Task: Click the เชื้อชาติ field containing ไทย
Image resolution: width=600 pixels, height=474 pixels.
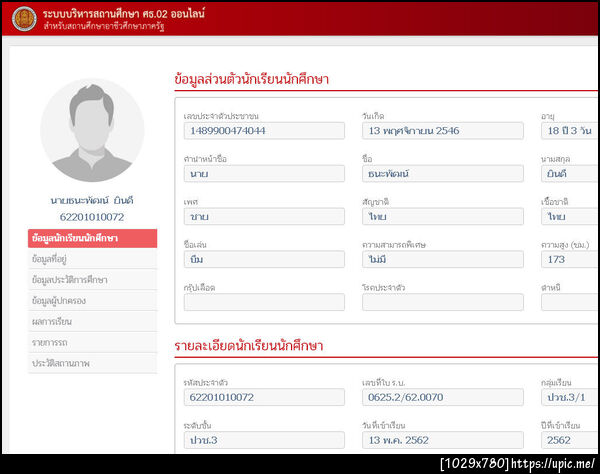Action: pos(570,217)
